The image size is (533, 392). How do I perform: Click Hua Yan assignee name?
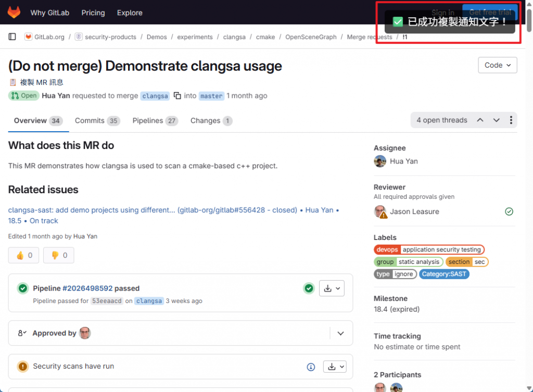click(404, 161)
